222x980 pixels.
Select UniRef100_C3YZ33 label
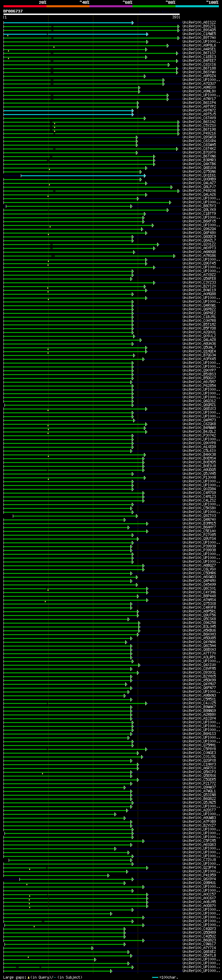(x=199, y=282)
